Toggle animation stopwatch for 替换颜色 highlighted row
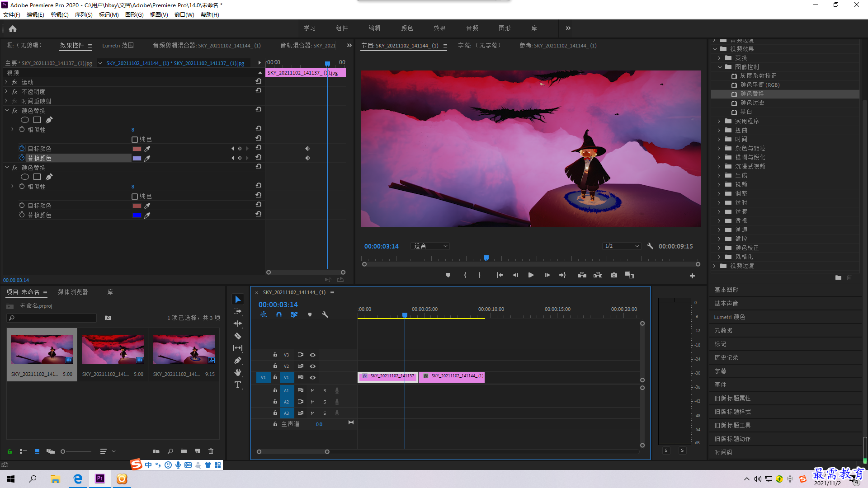868x488 pixels. click(x=22, y=158)
